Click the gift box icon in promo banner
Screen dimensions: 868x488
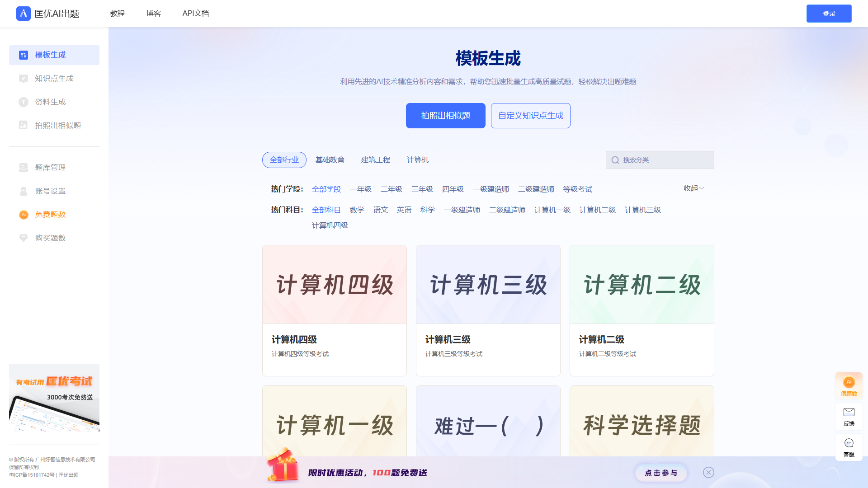point(283,465)
